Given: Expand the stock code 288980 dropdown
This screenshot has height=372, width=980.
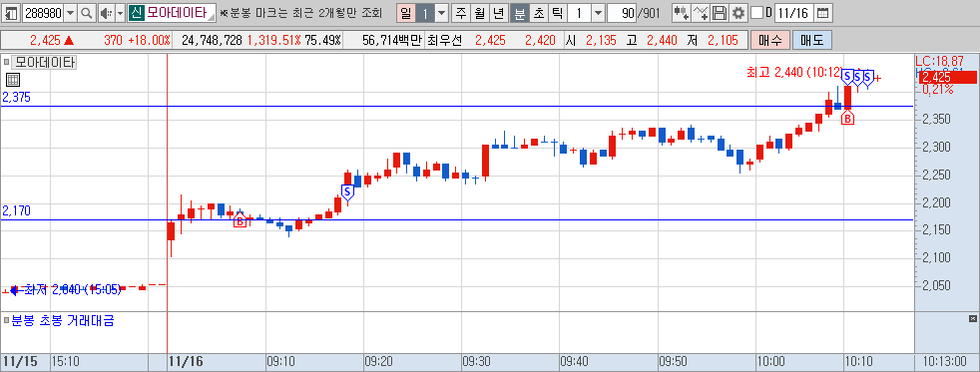Looking at the screenshot, I should 71,13.
